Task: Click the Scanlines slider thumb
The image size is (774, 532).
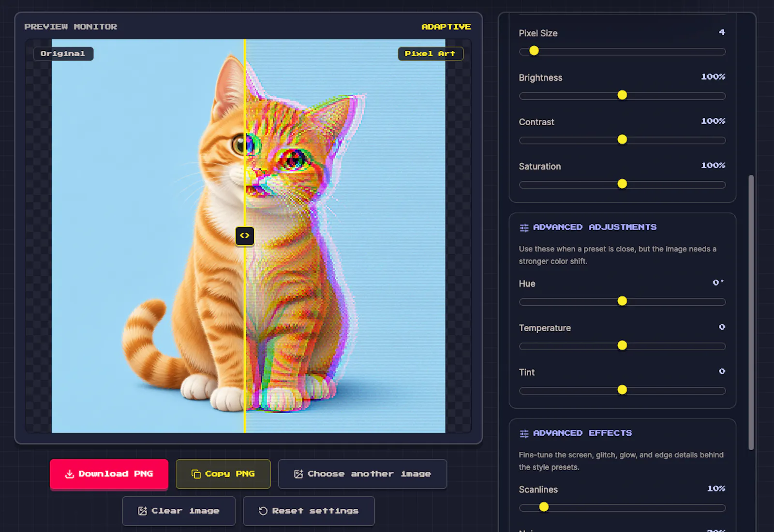Action: (x=544, y=507)
